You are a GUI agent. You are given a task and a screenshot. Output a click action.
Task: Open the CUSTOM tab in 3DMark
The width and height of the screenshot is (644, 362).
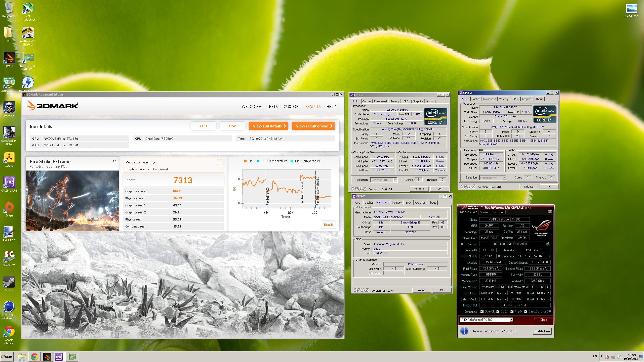[291, 106]
